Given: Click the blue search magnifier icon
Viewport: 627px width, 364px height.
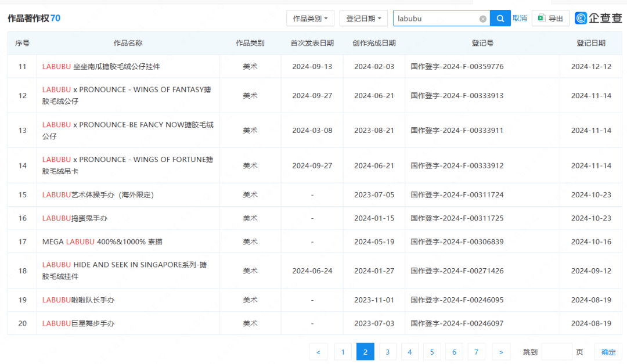Looking at the screenshot, I should click(x=500, y=18).
